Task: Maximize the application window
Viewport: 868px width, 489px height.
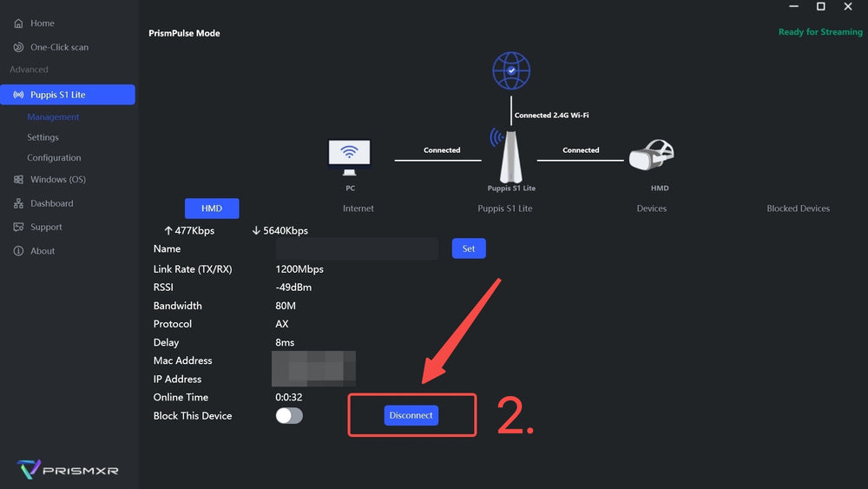Action: coord(821,7)
